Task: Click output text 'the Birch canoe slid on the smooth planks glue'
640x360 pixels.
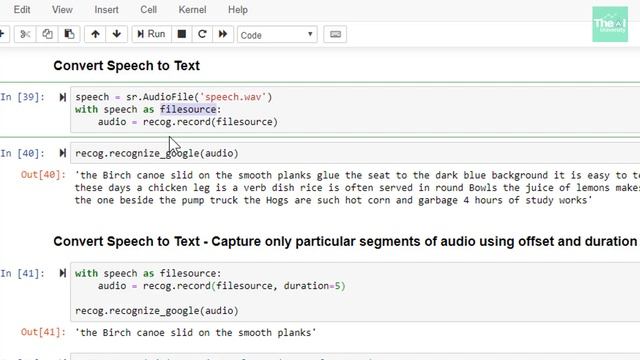Action: [207, 176]
